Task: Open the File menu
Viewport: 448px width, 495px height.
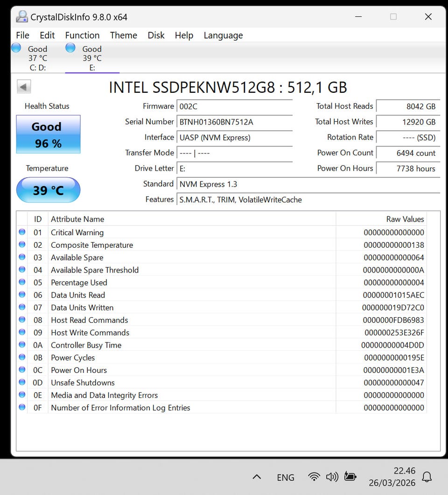Action: [23, 35]
